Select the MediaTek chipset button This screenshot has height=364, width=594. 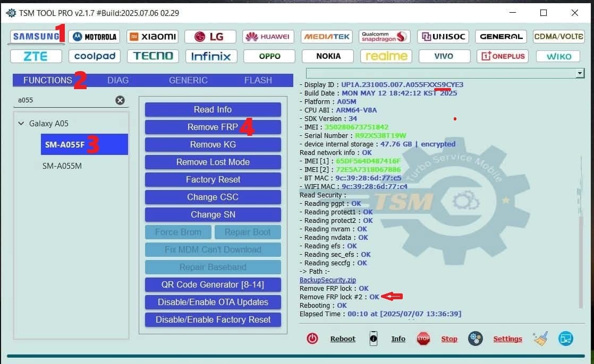click(327, 37)
